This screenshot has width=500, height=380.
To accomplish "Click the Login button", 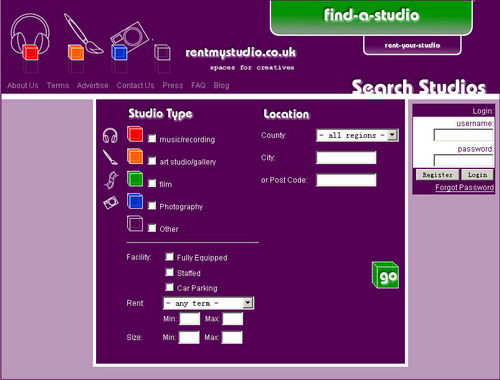I will 477,175.
